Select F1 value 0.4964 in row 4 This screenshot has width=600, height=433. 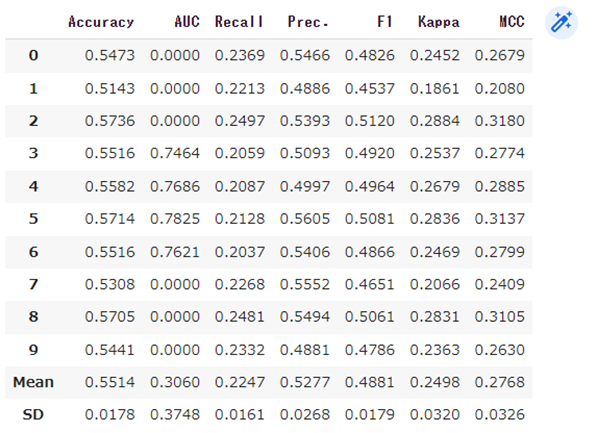(369, 185)
